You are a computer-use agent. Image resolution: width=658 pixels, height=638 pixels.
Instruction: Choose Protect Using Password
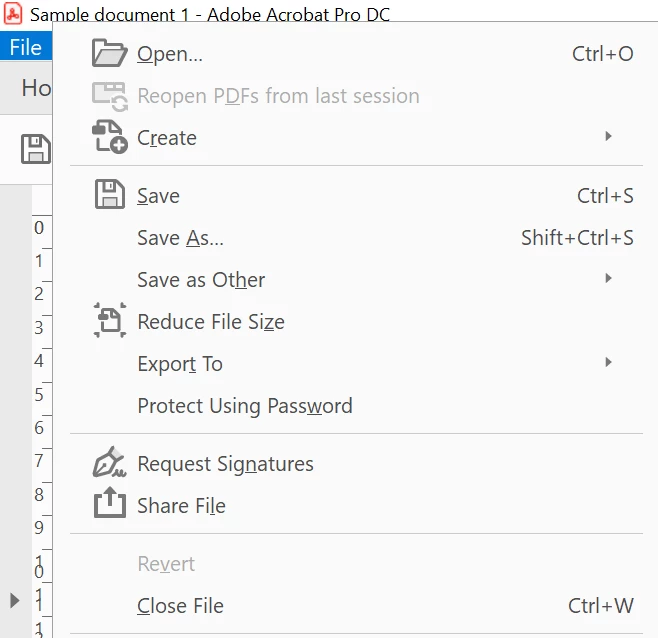pos(244,406)
